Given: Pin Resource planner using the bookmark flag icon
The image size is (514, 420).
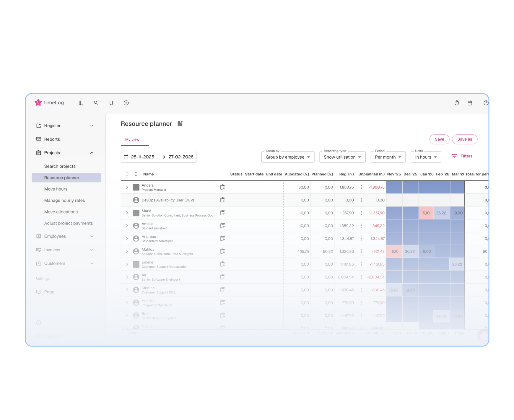Looking at the screenshot, I should tap(180, 123).
